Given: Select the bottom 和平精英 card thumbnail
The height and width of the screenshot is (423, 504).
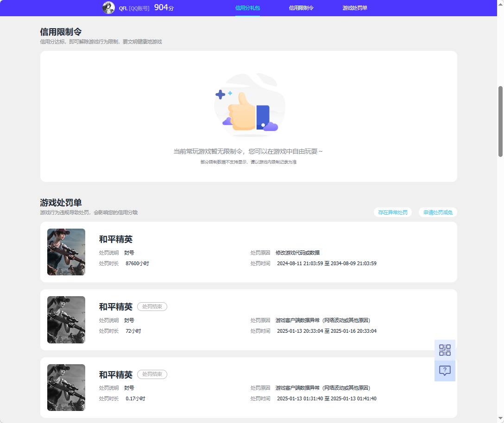Looking at the screenshot, I should 66,388.
